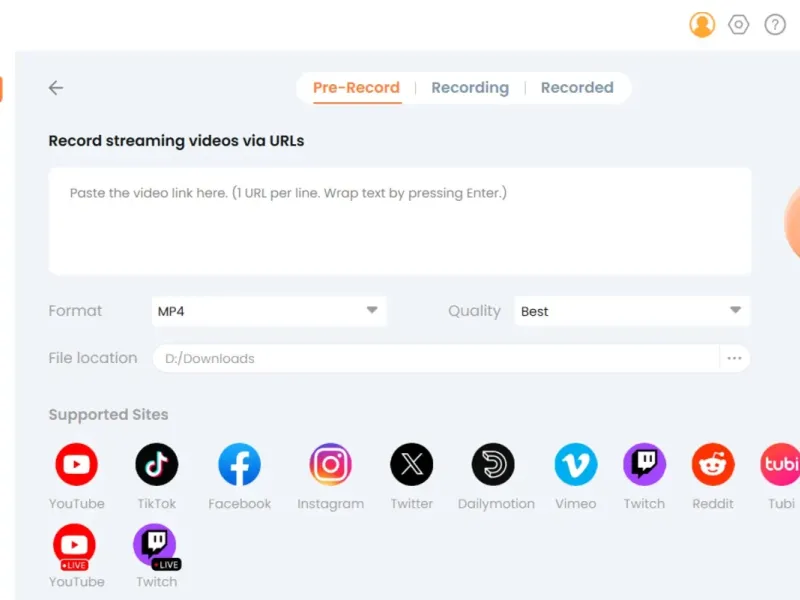800x600 pixels.
Task: Select the Tubi site icon
Action: click(781, 464)
